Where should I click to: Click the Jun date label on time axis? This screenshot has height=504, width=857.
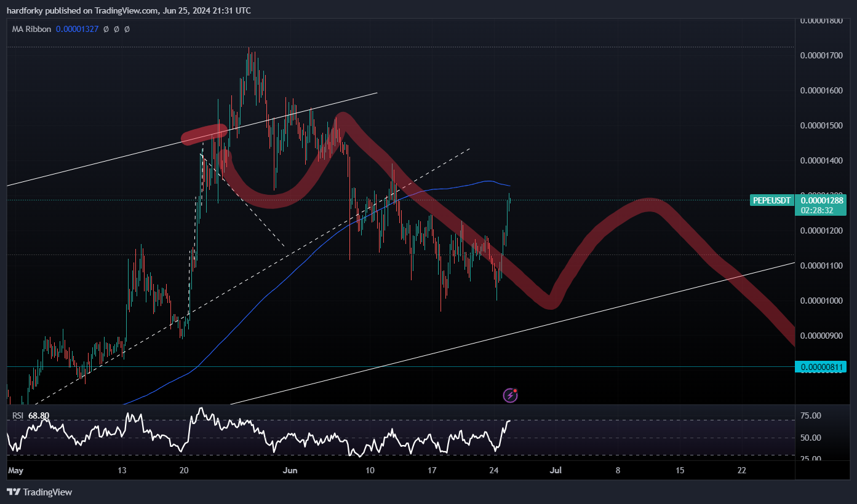coord(291,471)
